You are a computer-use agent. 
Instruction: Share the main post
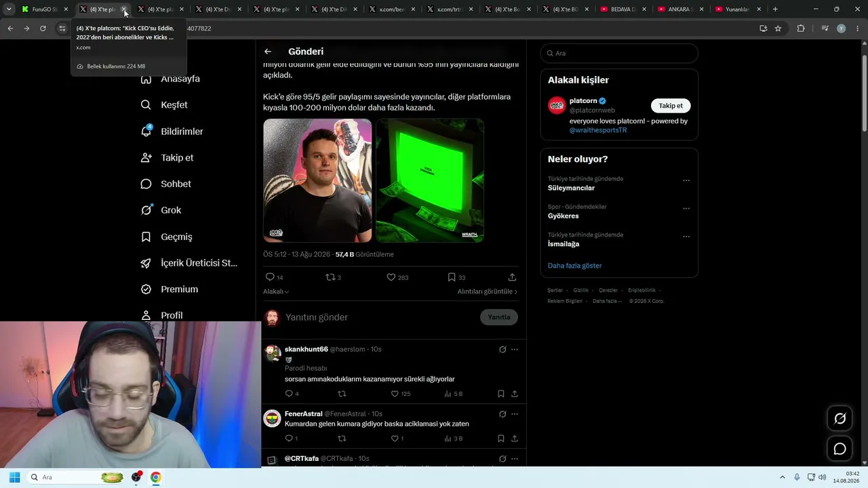(512, 277)
